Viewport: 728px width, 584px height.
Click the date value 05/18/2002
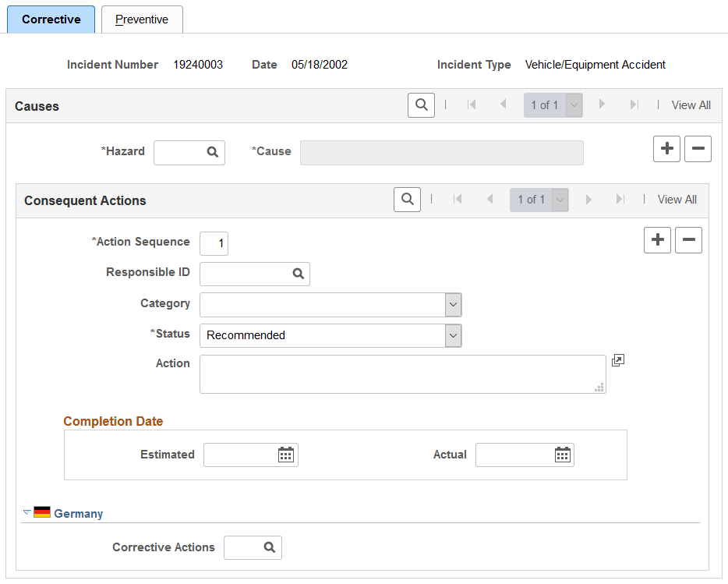pyautogui.click(x=320, y=65)
